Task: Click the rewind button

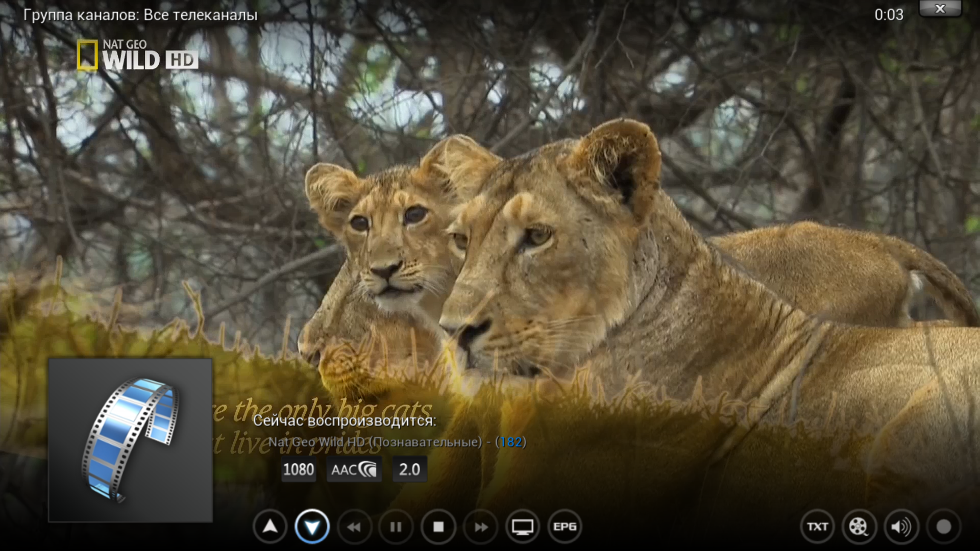Action: 354,527
